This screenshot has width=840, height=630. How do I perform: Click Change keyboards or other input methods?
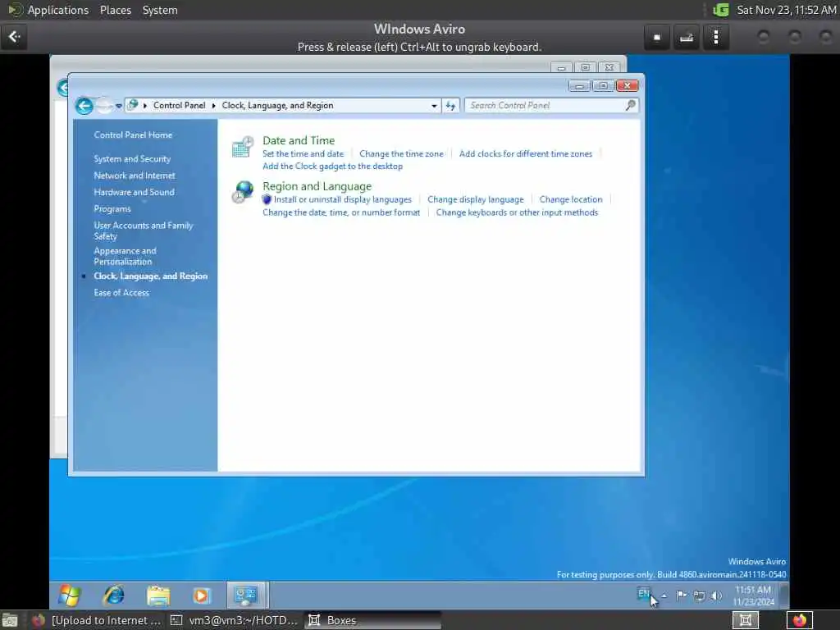tap(517, 212)
